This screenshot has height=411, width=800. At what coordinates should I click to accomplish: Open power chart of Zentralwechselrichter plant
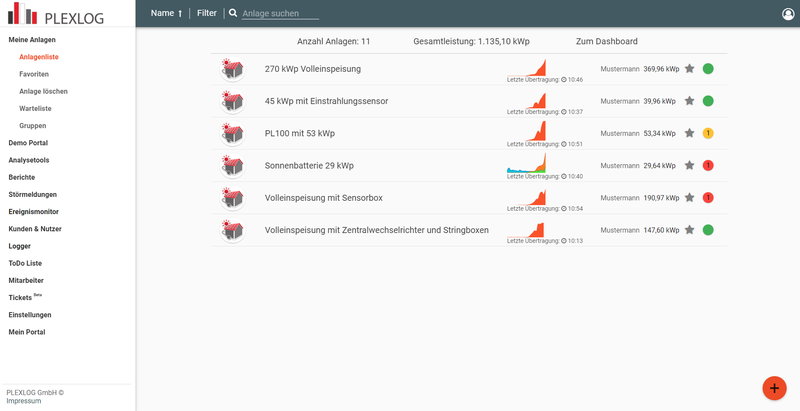click(x=527, y=229)
